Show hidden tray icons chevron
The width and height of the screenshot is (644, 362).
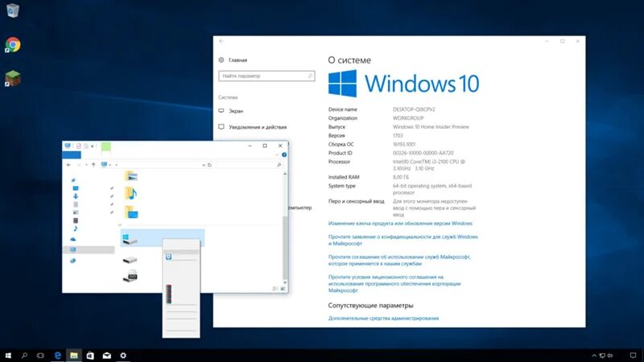594,356
